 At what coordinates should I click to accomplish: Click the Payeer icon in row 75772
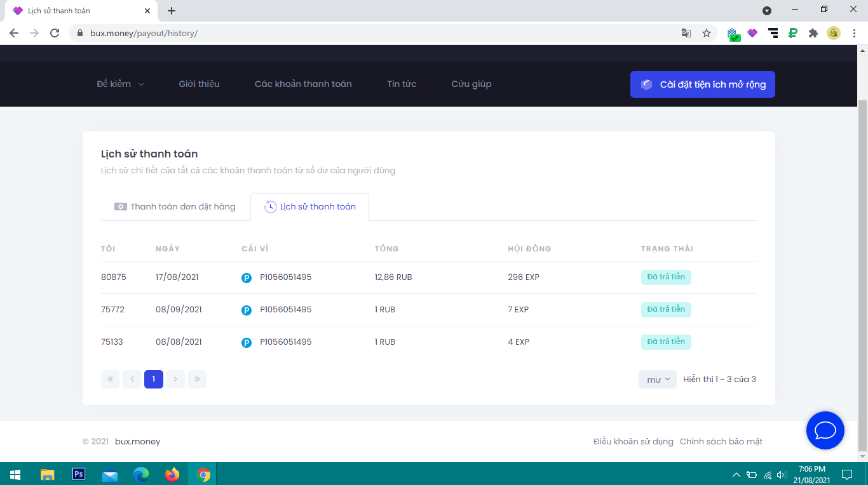pyautogui.click(x=247, y=310)
